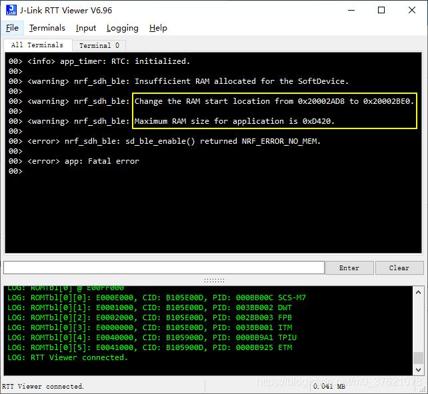Open the Help menu
428x394 pixels.
point(158,28)
